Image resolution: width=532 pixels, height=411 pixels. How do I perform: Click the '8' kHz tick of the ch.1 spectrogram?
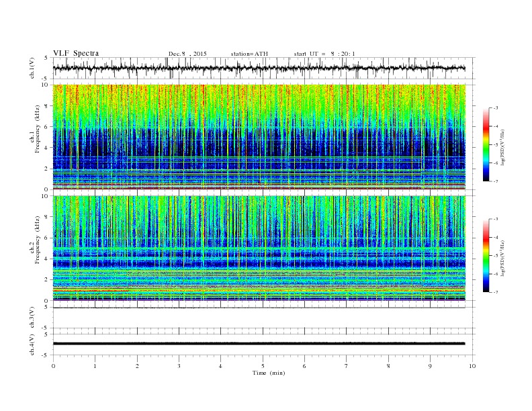click(47, 106)
